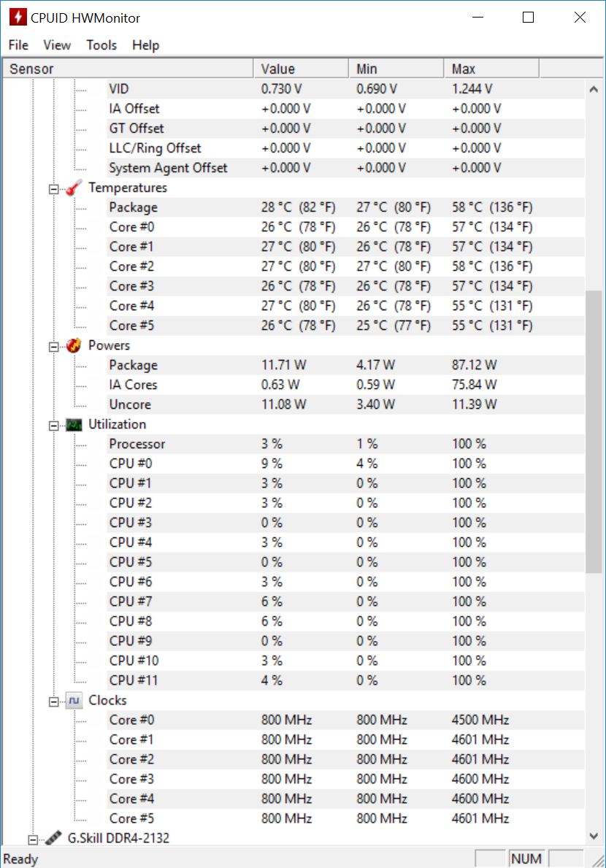This screenshot has height=868, width=606.
Task: Collapse the Utilization section
Action: (53, 425)
